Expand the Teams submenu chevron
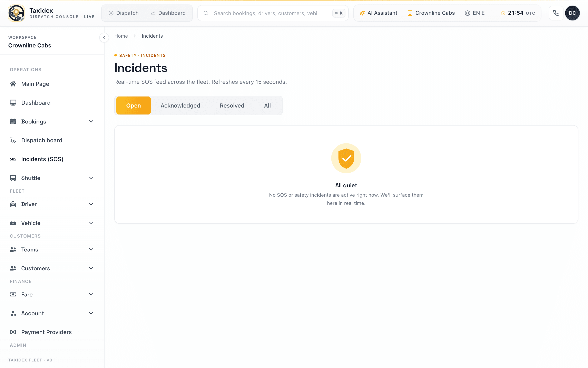Screen dimensions: 588x368 [x=91, y=249]
